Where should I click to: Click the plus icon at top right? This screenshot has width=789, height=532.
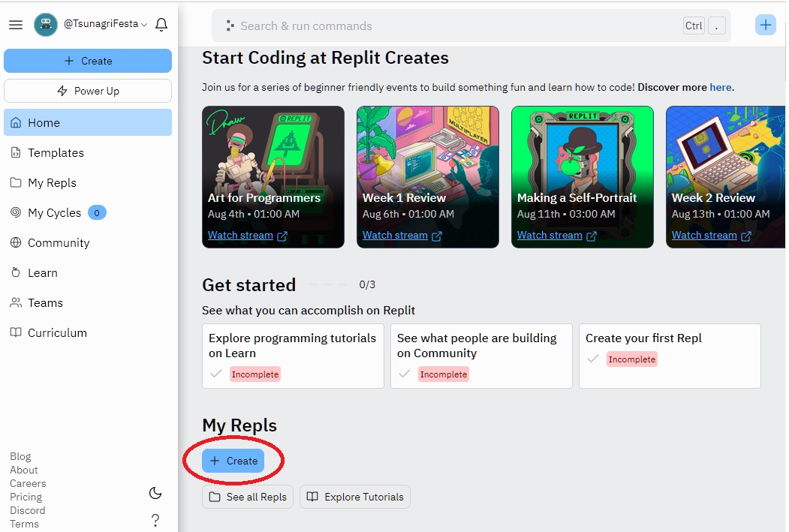(x=765, y=25)
